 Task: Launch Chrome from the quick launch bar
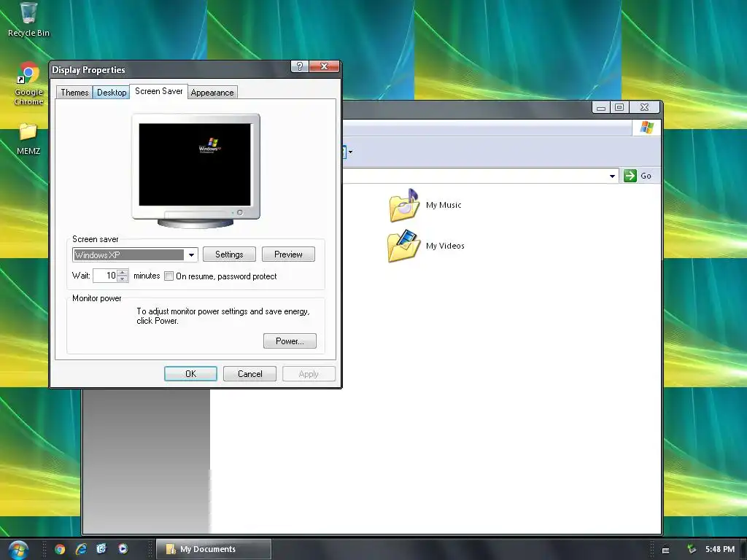click(x=60, y=549)
